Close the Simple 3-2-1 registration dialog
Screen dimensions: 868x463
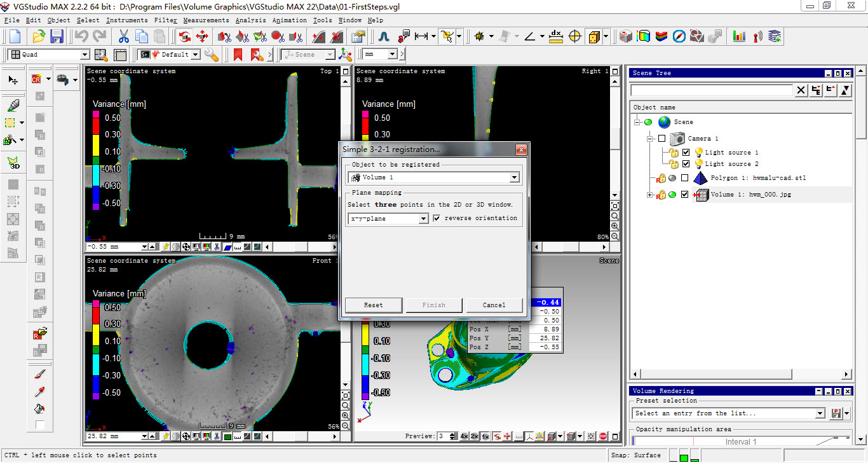click(x=521, y=149)
